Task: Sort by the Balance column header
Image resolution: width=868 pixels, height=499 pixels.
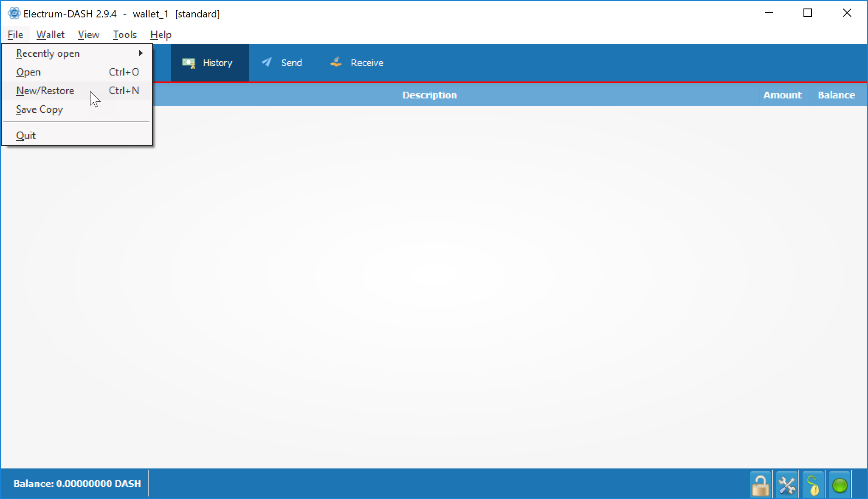Action: coord(836,95)
